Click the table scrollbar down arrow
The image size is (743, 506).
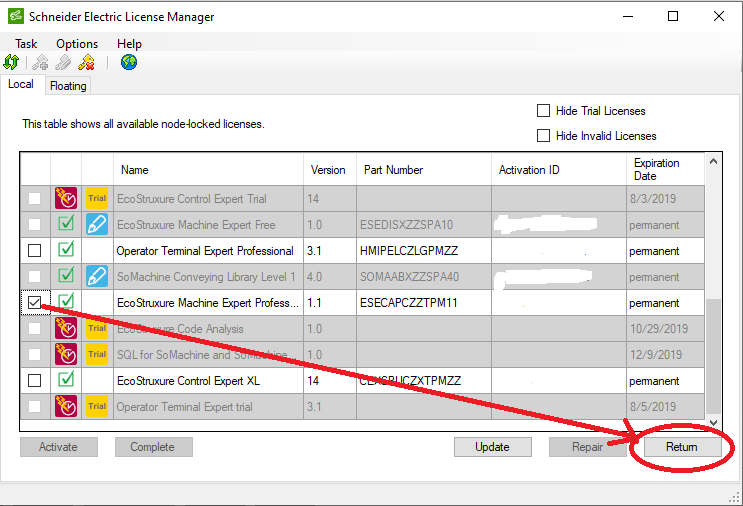713,422
